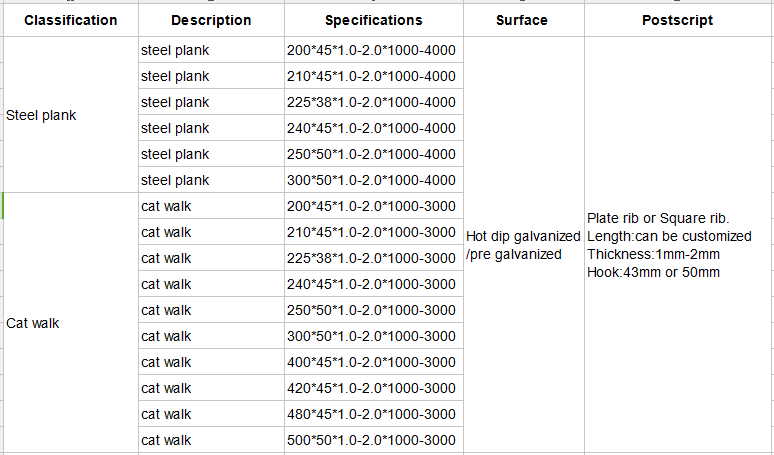Click the Classification header cell
This screenshot has height=455, width=774.
(x=70, y=20)
